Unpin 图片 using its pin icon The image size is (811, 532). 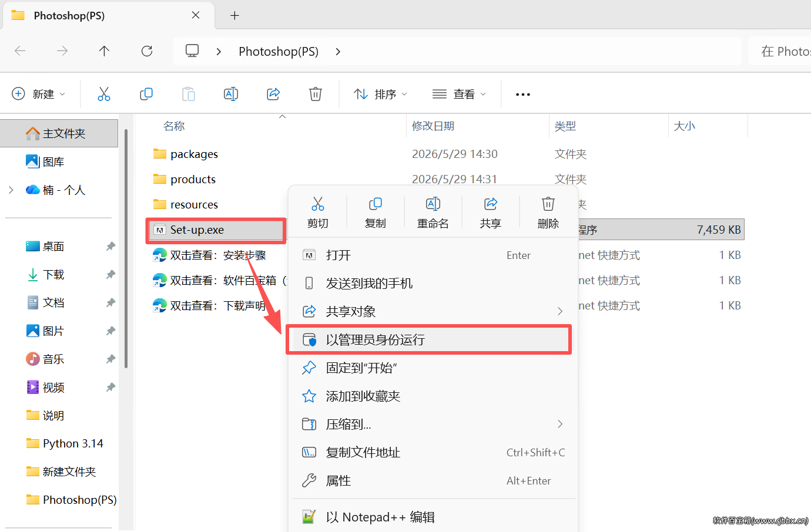(x=110, y=331)
